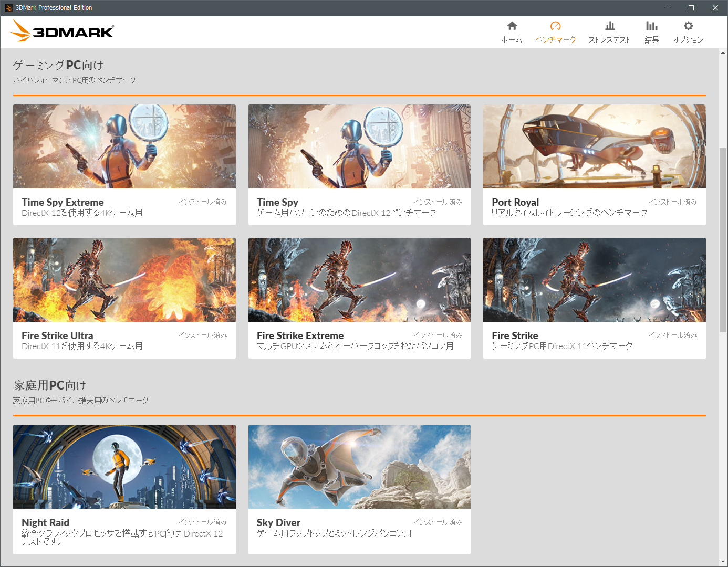The width and height of the screenshot is (728, 567).
Task: Choose the Fire Strike Ultra thumbnail
Action: pos(124,280)
